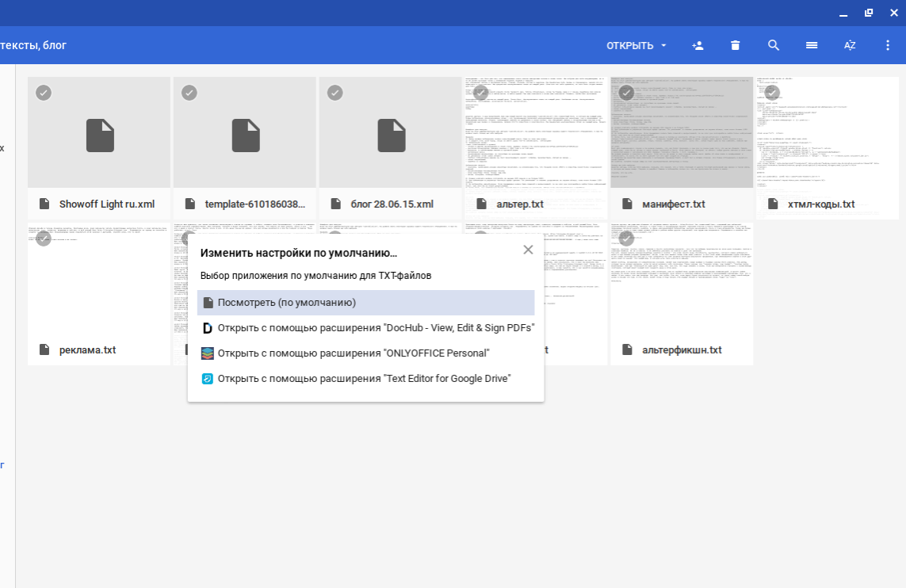Toggle checkmark on Showoff Light ru.xml

point(44,93)
